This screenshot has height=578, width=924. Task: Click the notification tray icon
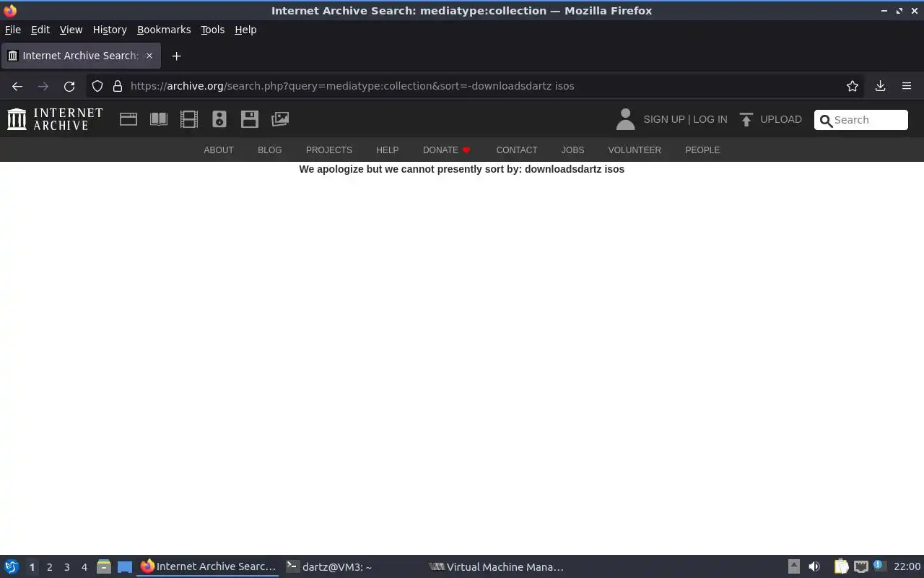coord(879,566)
